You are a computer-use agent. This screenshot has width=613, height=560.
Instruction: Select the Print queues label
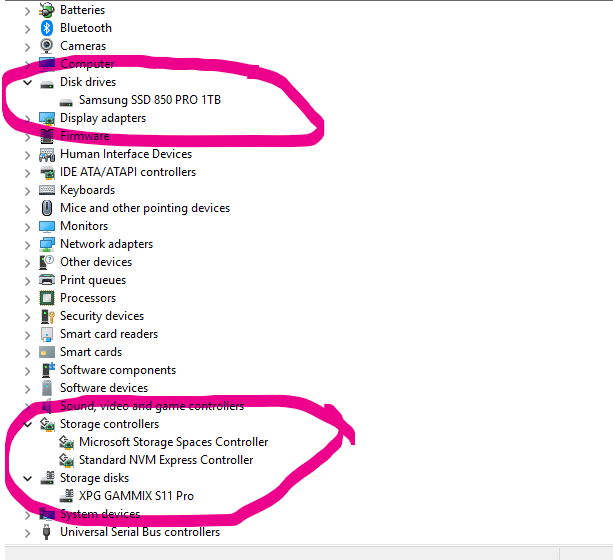[x=93, y=280]
